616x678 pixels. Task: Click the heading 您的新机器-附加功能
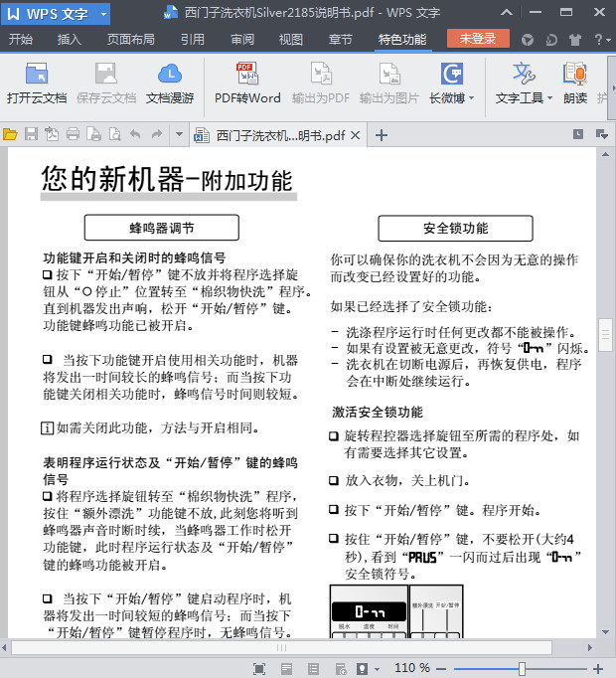coord(167,179)
